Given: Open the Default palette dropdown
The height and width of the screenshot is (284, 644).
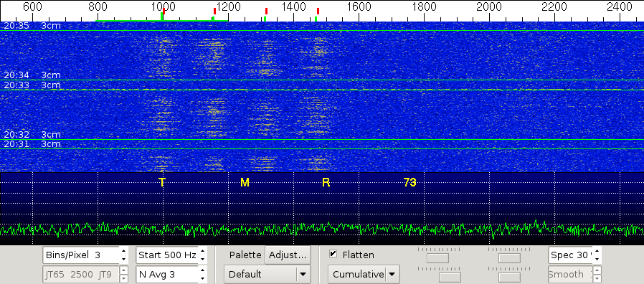Looking at the screenshot, I should click(x=267, y=274).
